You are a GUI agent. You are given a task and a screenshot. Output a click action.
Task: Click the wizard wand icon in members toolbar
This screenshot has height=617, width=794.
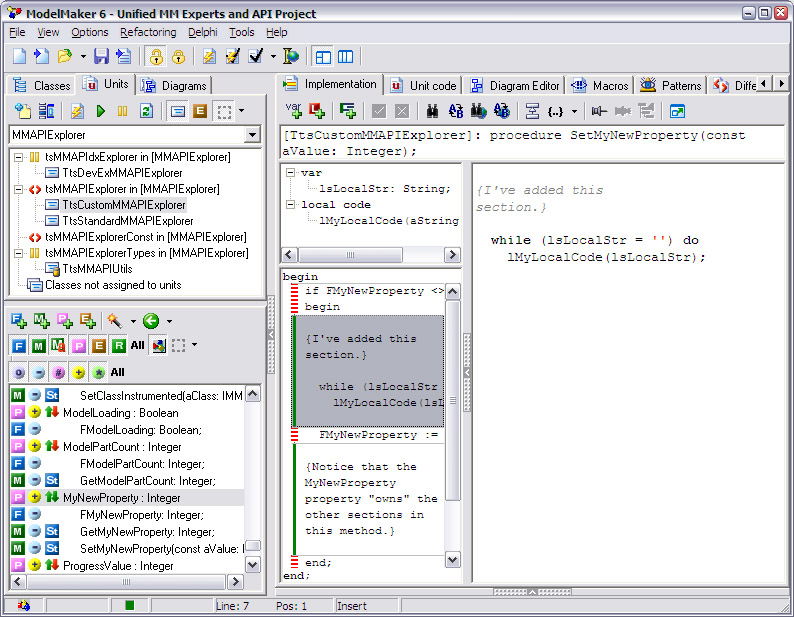(x=115, y=321)
